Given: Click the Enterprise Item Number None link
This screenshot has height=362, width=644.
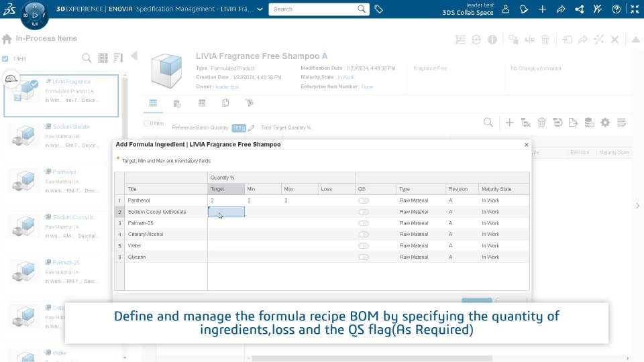Looking at the screenshot, I should [x=367, y=86].
